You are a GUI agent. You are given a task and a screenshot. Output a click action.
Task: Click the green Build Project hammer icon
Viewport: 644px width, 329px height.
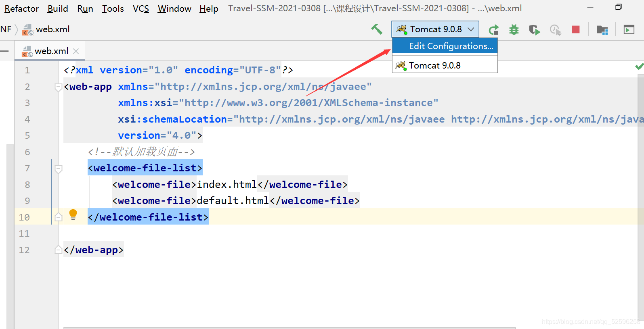click(x=376, y=29)
